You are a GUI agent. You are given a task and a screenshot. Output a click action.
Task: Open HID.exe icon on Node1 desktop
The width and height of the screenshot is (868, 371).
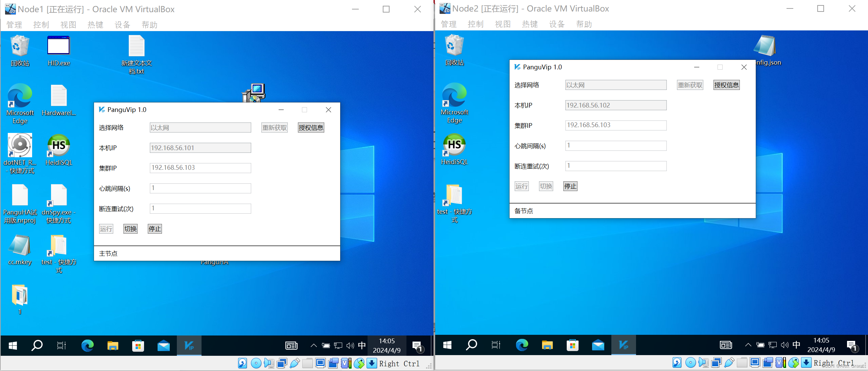(58, 51)
